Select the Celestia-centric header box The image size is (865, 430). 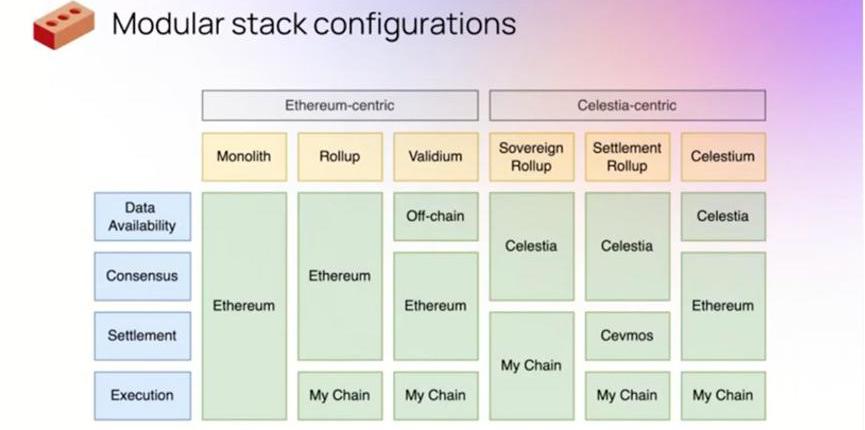point(627,105)
